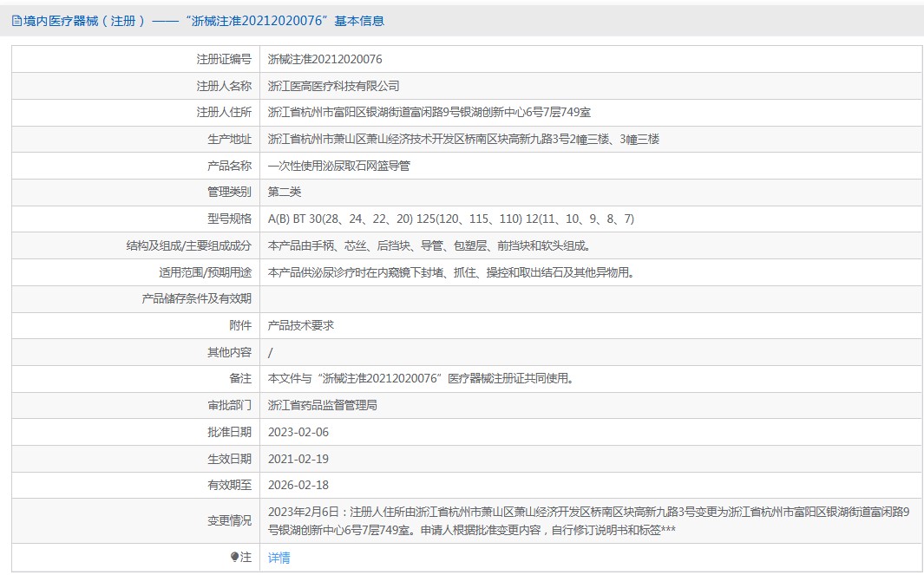Click the 生效日期 row label
This screenshot has height=575, width=924.
point(229,459)
